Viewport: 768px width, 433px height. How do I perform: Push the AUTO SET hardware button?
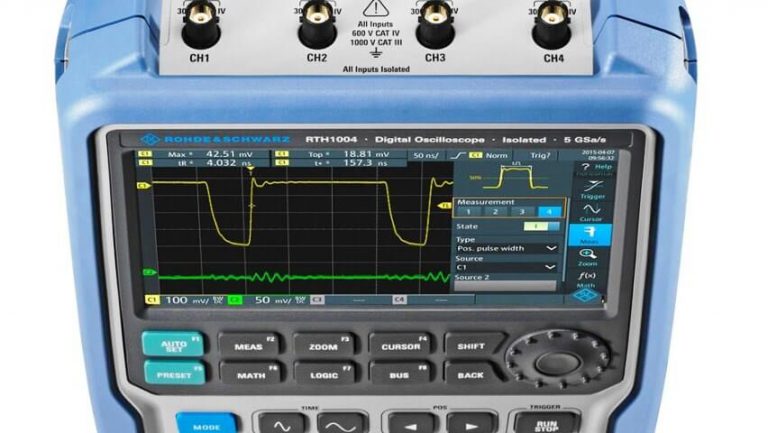tap(173, 344)
